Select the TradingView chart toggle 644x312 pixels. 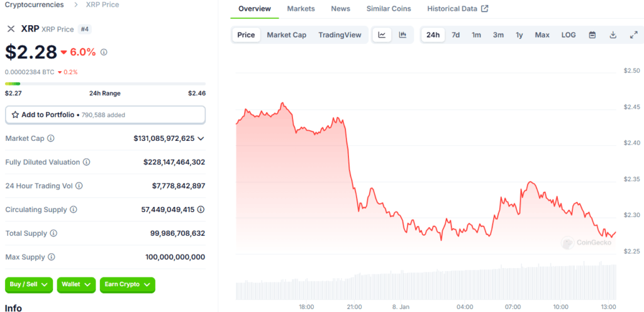point(340,35)
